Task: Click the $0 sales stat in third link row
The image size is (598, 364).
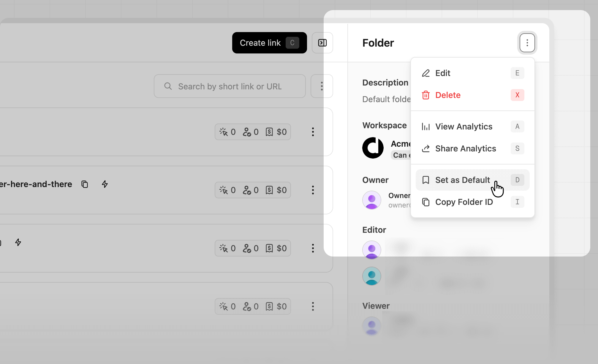Action: pos(276,248)
